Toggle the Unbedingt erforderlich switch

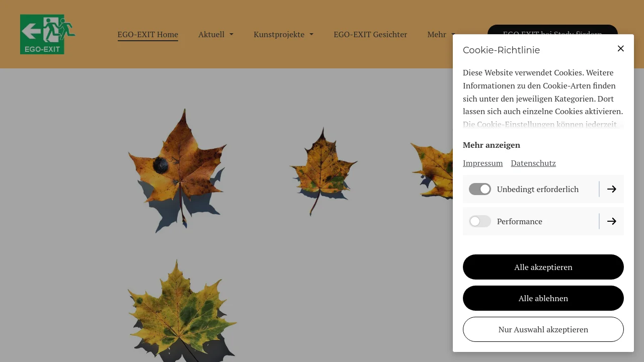click(479, 189)
